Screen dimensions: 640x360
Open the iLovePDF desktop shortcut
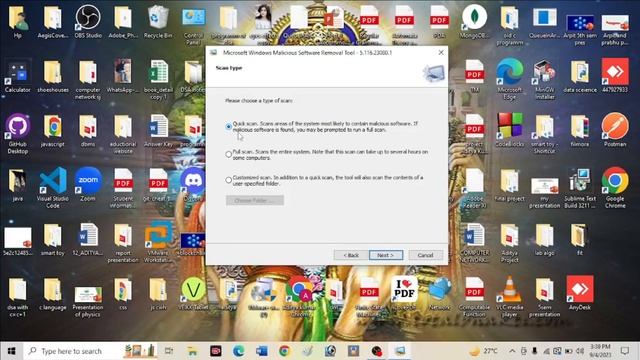(404, 293)
